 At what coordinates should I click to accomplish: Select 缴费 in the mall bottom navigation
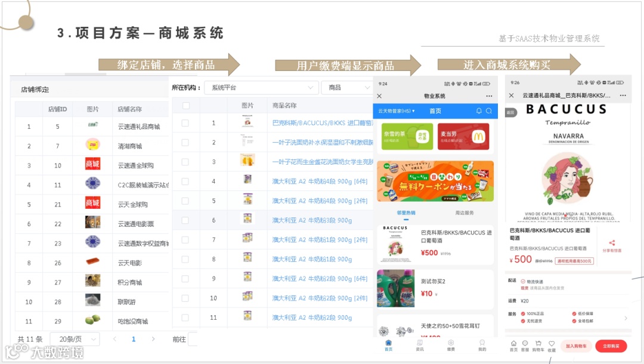click(x=451, y=345)
